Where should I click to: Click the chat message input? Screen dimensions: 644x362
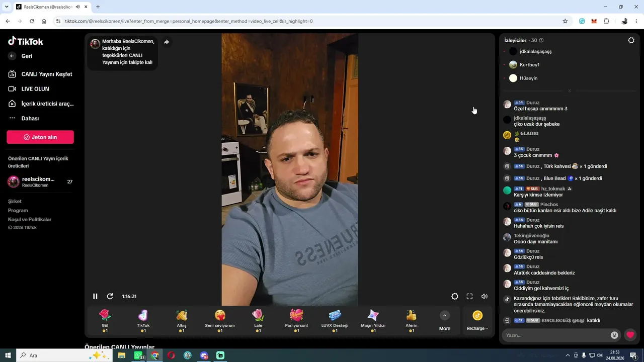coord(556,335)
